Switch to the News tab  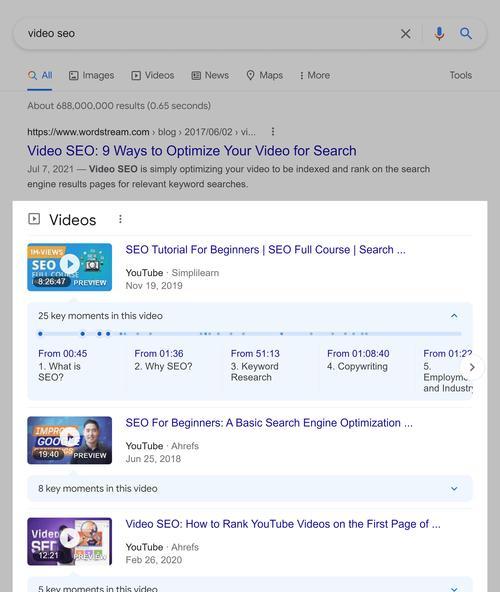pyautogui.click(x=210, y=76)
